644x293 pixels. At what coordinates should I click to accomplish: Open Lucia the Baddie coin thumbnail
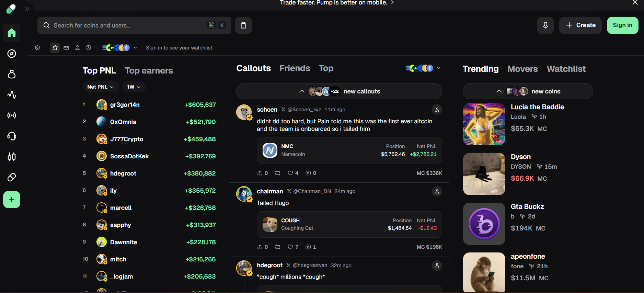[484, 124]
